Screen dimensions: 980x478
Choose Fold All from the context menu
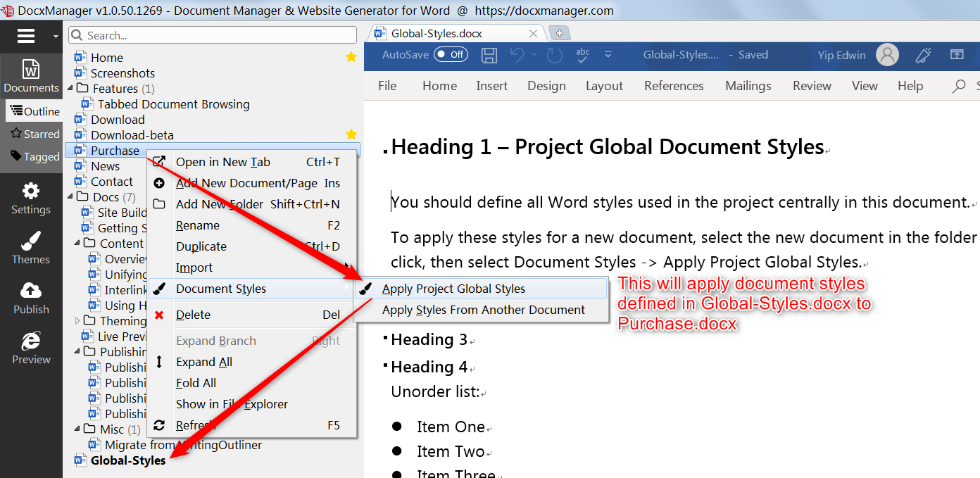pyautogui.click(x=252, y=383)
